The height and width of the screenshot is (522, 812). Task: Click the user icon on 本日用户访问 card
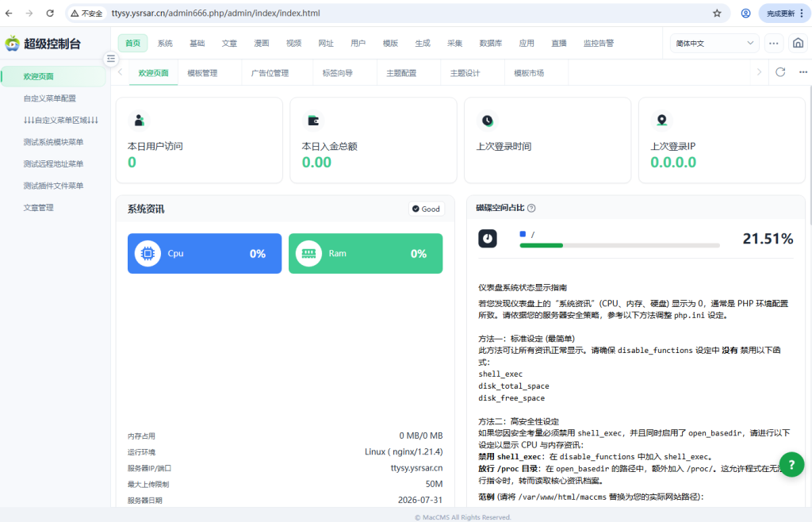tap(139, 121)
